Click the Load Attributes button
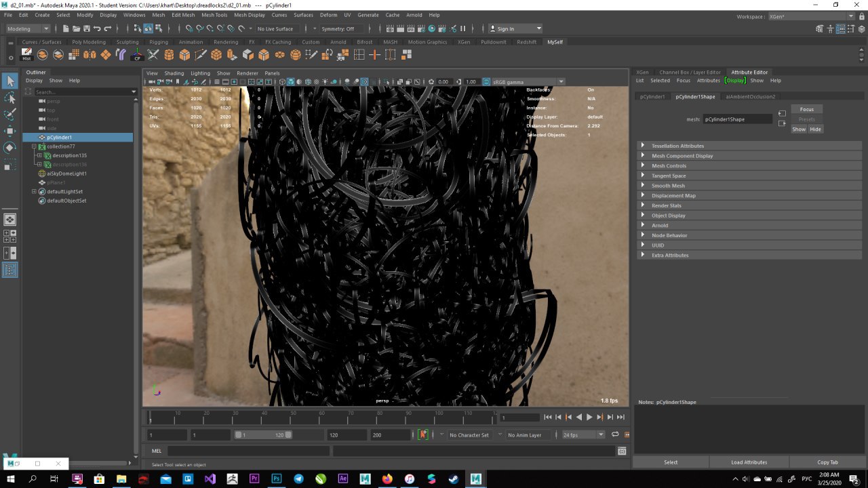Image resolution: width=868 pixels, height=488 pixels. [x=749, y=462]
